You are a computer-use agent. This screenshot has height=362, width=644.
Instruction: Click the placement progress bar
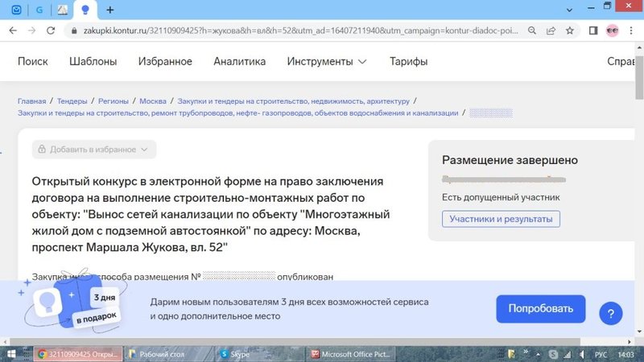coord(504,179)
